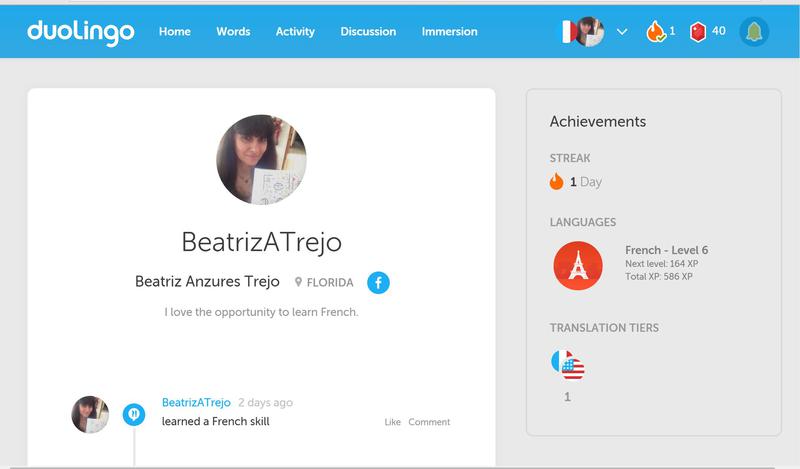Click the lingots count 40
The height and width of the screenshot is (469, 800).
click(x=718, y=31)
